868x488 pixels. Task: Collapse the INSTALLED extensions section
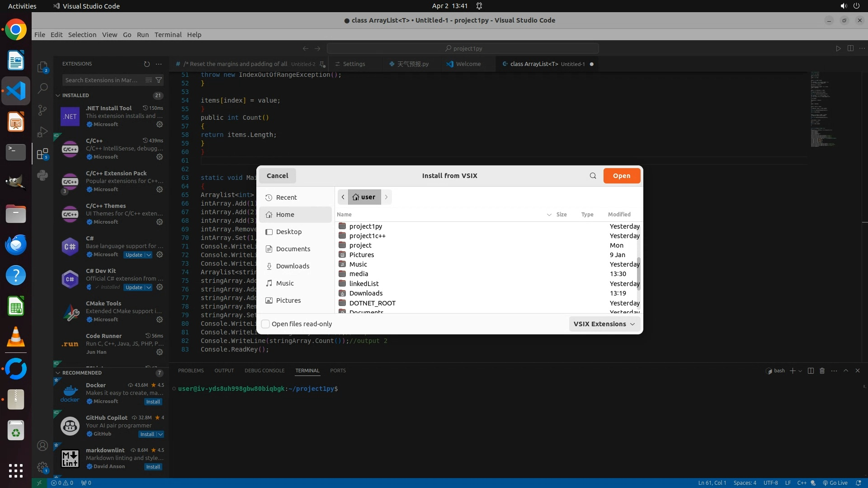[x=58, y=95]
